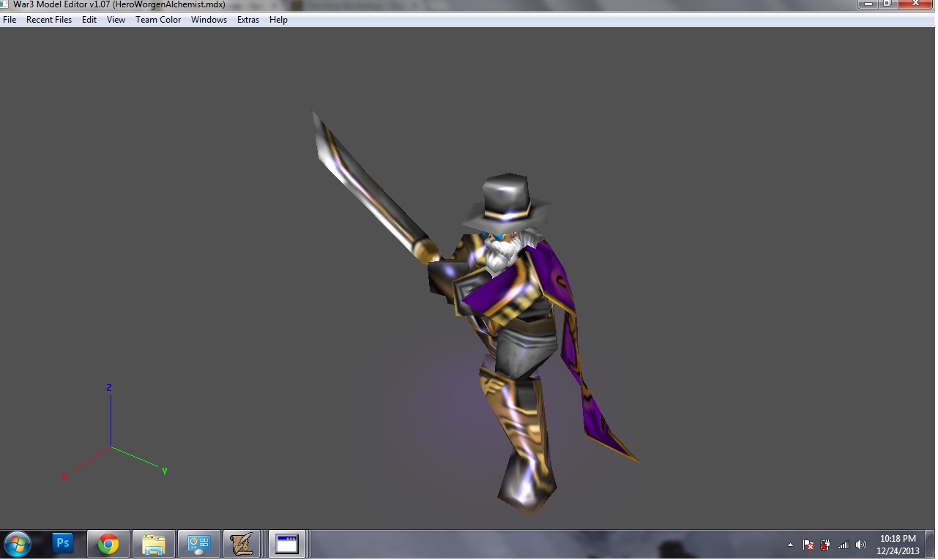
Task: Click the model editor title bar icon
Action: [5, 4]
